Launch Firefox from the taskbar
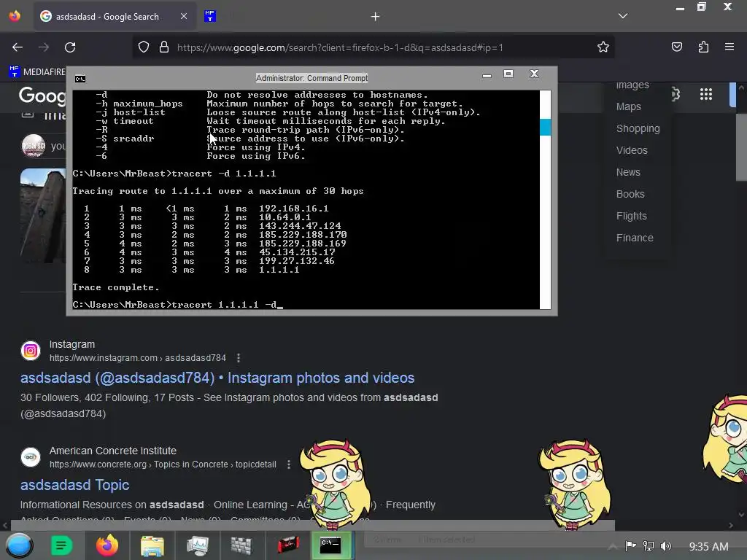Viewport: 747px width, 560px height. [x=107, y=545]
